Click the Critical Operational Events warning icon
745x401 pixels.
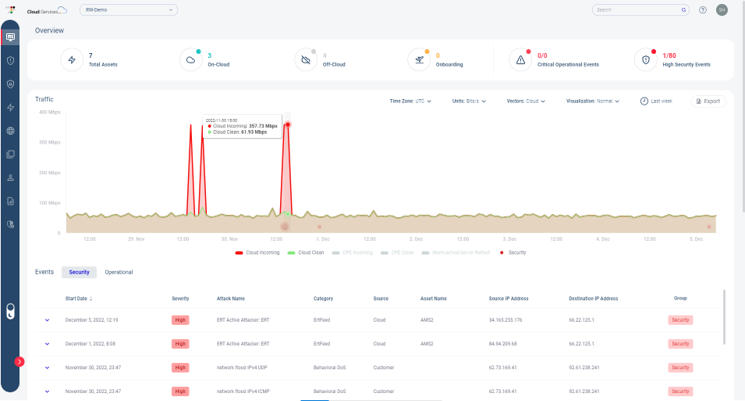(520, 60)
